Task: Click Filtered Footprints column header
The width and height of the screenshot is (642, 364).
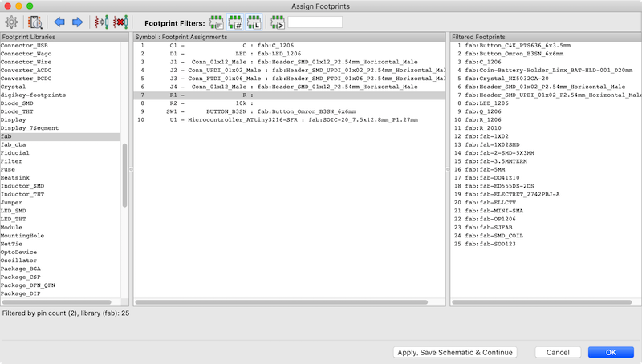Action: [546, 37]
